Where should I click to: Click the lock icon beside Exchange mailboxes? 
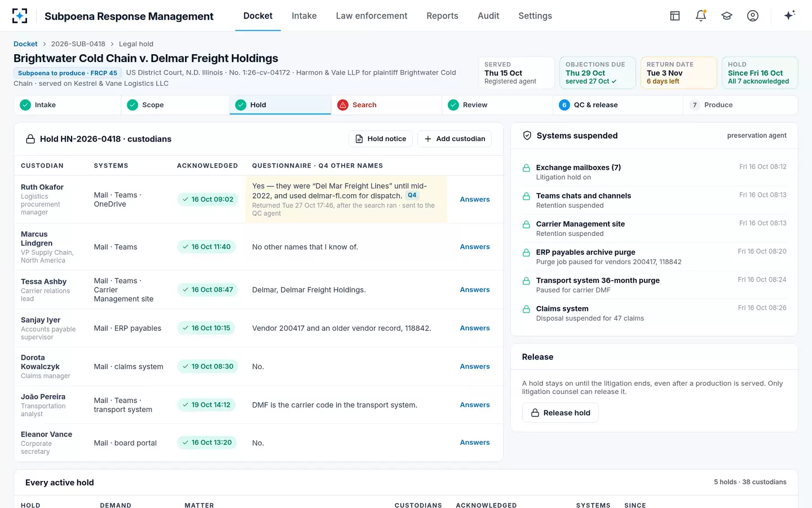[526, 168]
